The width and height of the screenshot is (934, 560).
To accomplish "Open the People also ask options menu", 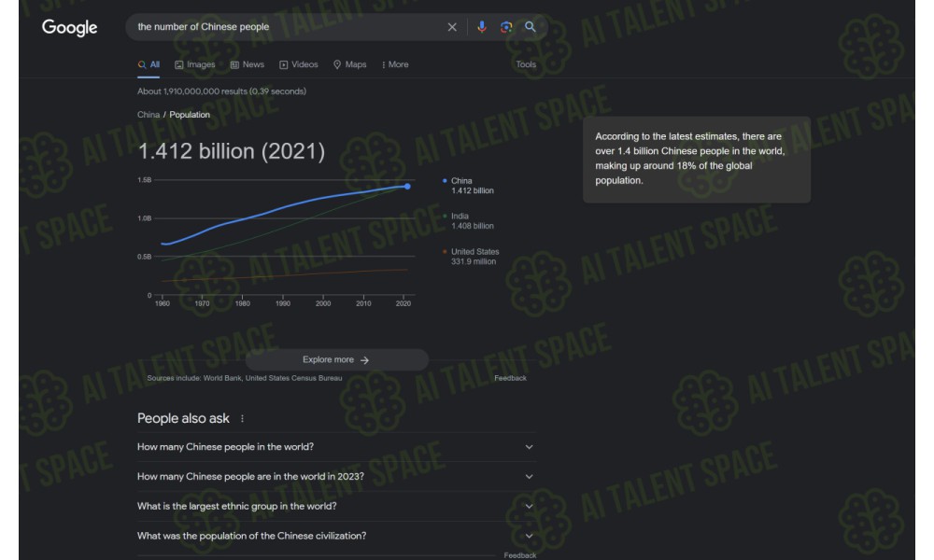I will pyautogui.click(x=243, y=418).
